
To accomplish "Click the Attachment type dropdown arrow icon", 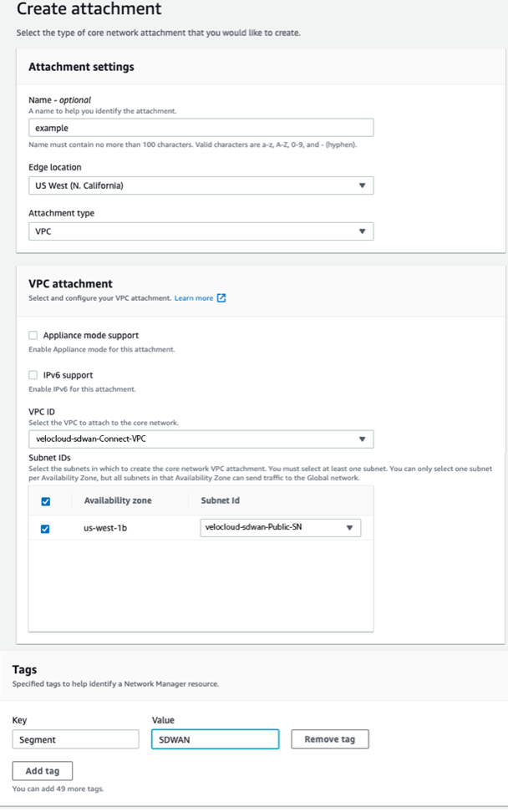I will coord(362,231).
